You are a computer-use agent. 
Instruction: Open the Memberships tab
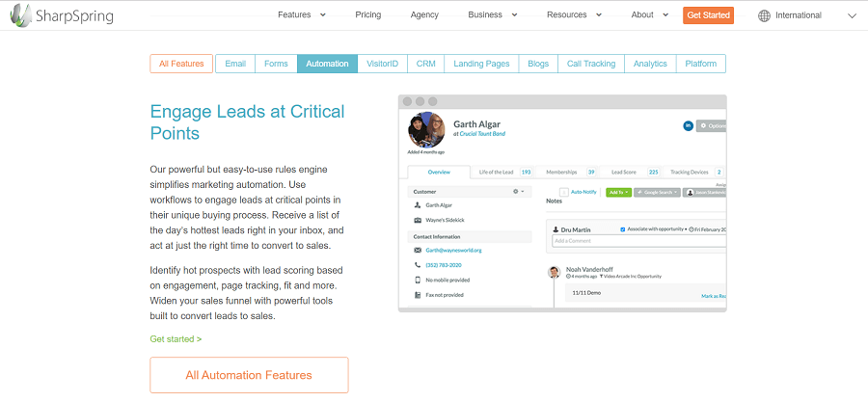tap(567, 172)
